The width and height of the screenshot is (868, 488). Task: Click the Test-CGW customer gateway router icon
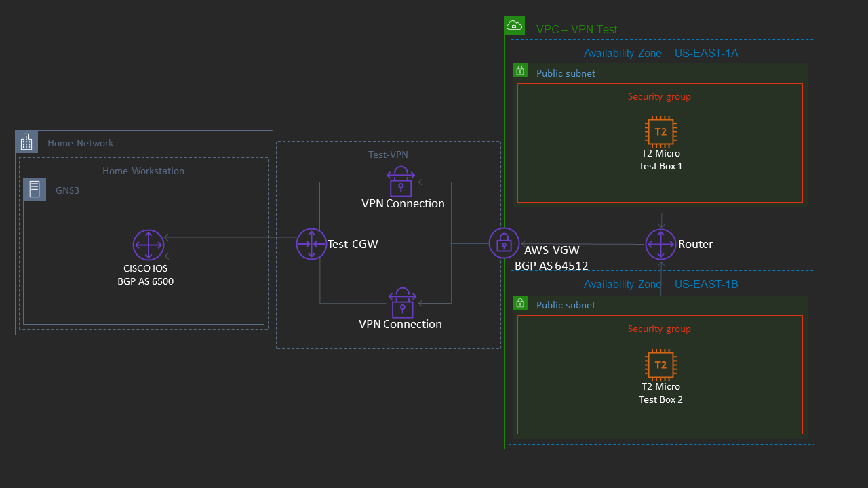pos(311,243)
